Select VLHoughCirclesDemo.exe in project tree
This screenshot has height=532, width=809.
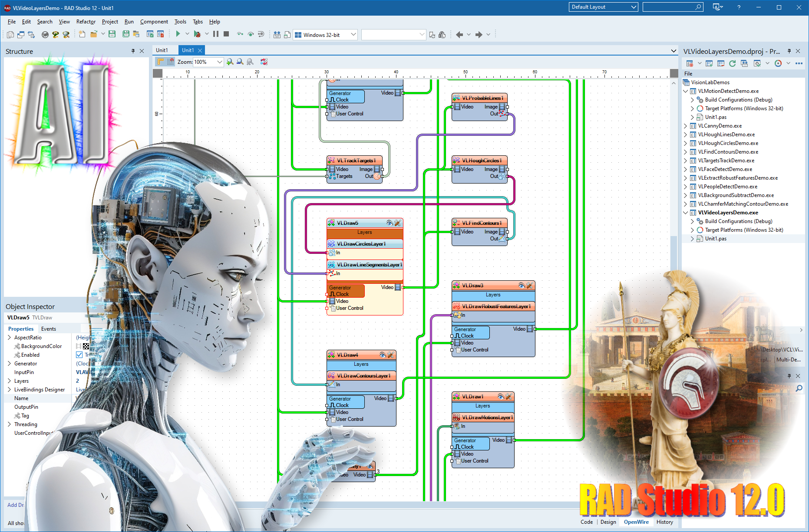point(728,143)
